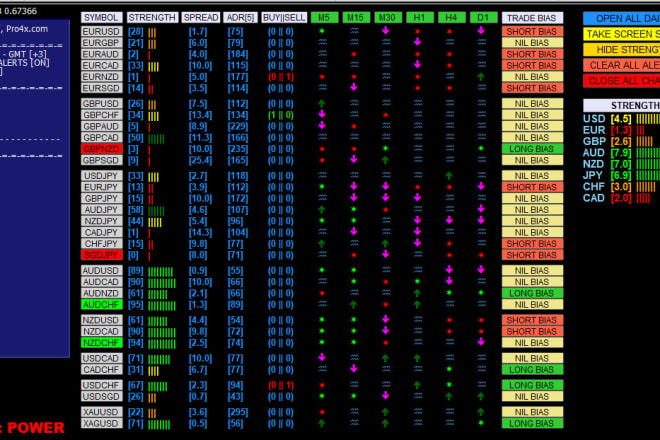Click the magenta arrow in EURJPY D1 cell
660x440 pixels.
pyautogui.click(x=481, y=187)
